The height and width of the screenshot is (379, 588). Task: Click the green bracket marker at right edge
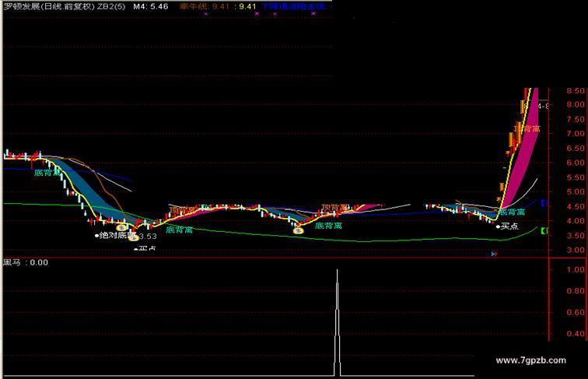[x=544, y=230]
